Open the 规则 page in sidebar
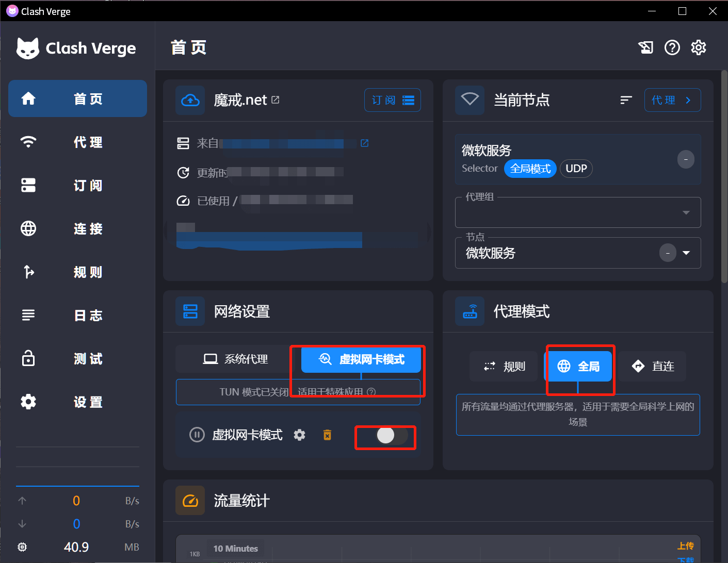The height and width of the screenshot is (563, 728). [x=77, y=272]
